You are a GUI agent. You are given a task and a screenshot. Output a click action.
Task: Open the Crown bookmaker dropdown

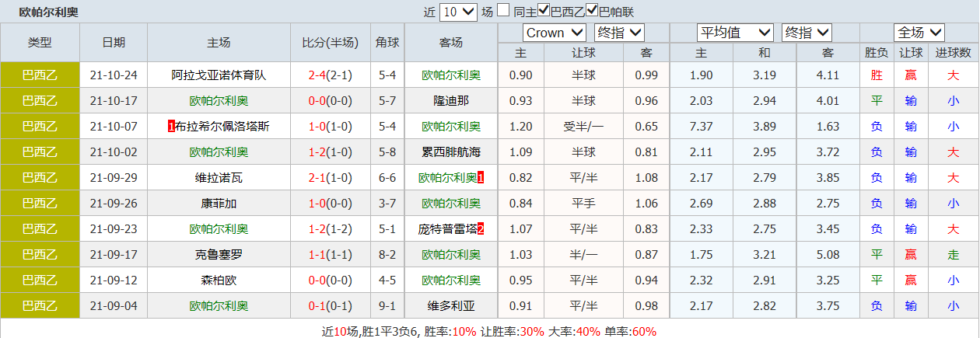click(554, 33)
